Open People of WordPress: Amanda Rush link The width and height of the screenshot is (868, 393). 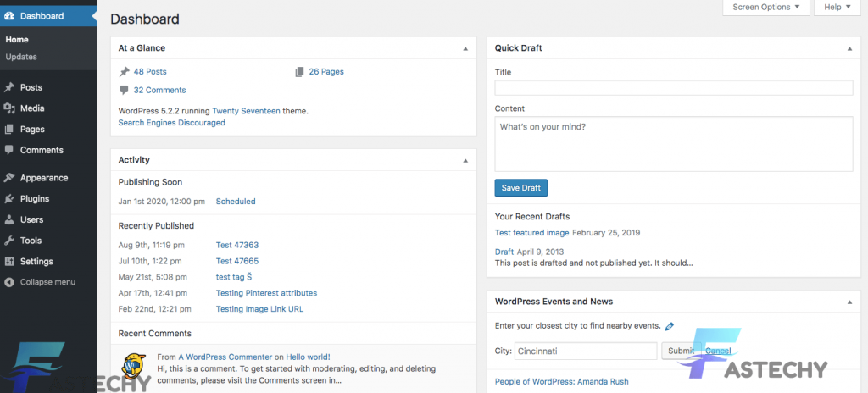click(561, 381)
